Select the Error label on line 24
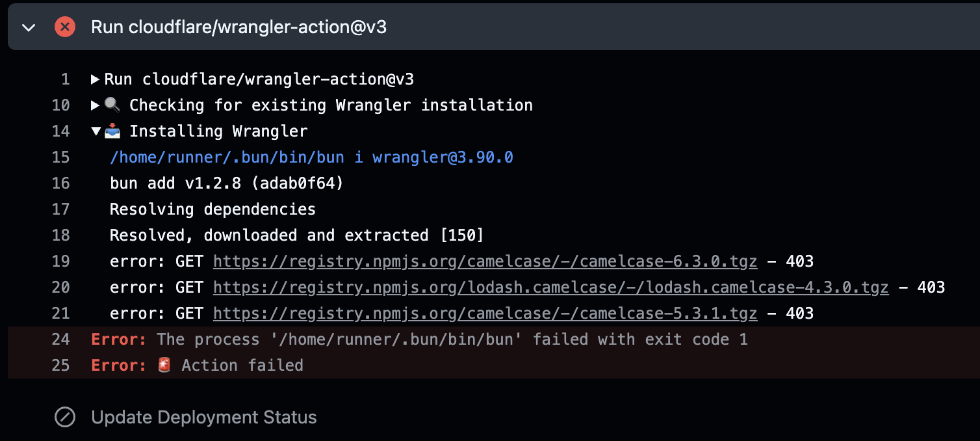This screenshot has height=441, width=980. [117, 339]
